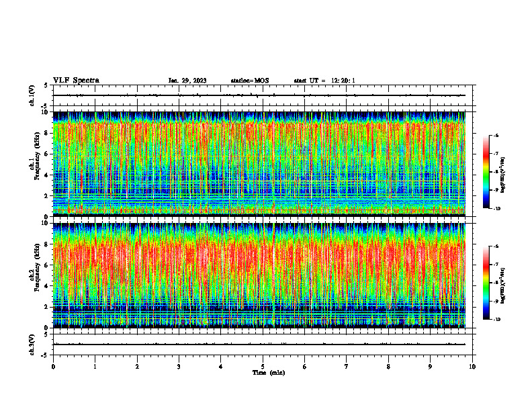Image resolution: width=532 pixels, height=411 pixels.
Task: Click inside the ch.1 spectrogram panel
Action: 259,164
